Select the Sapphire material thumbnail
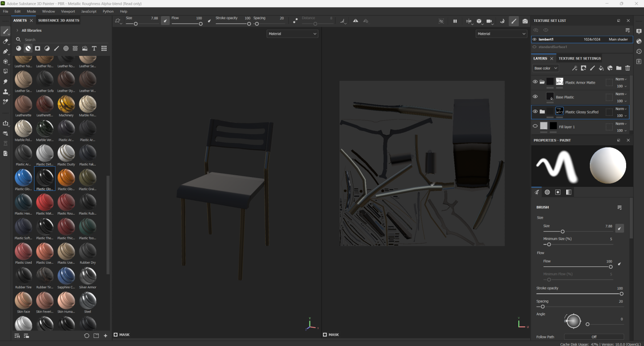The width and height of the screenshot is (644, 346). click(66, 278)
